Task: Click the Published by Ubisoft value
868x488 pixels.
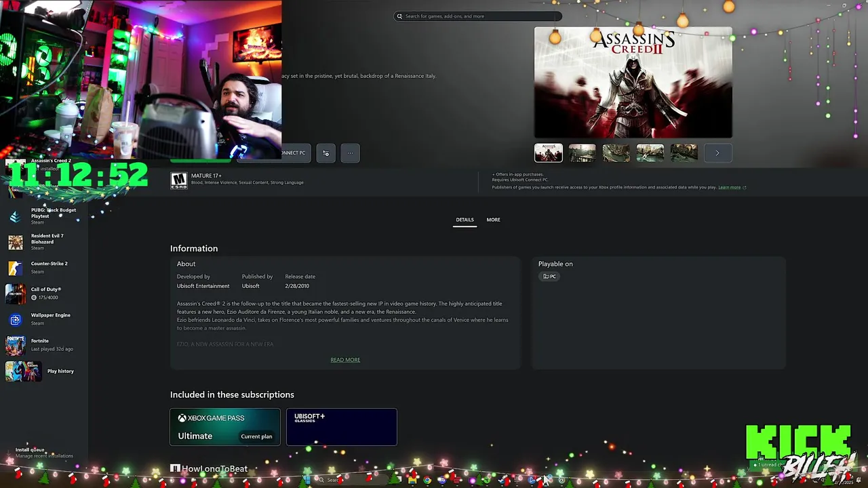Action: pyautogui.click(x=250, y=286)
